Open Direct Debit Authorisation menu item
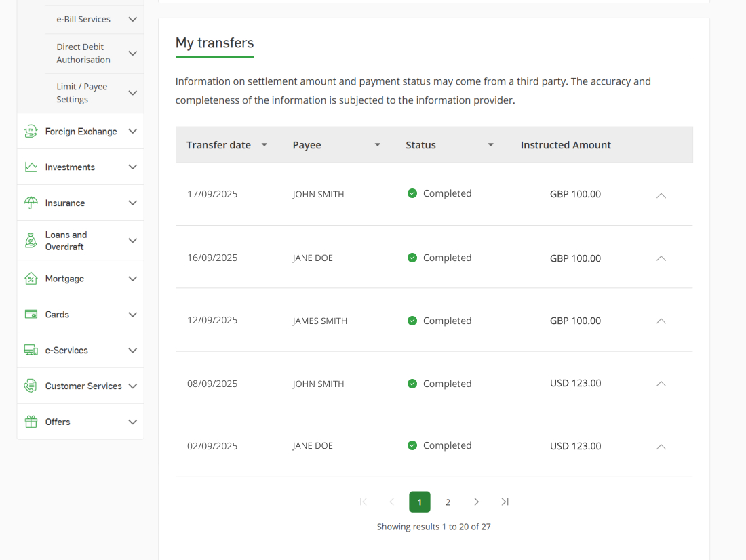This screenshot has width=746, height=560. [83, 54]
